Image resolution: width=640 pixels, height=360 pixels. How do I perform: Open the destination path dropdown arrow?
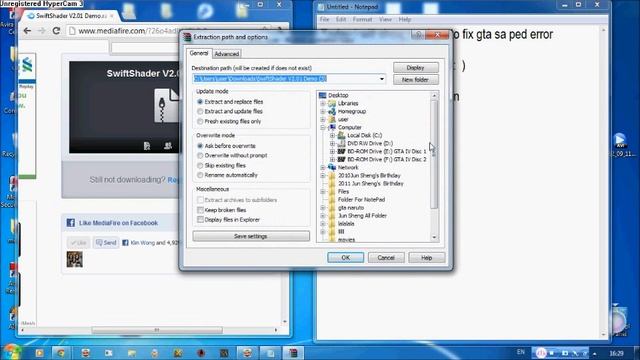382,79
